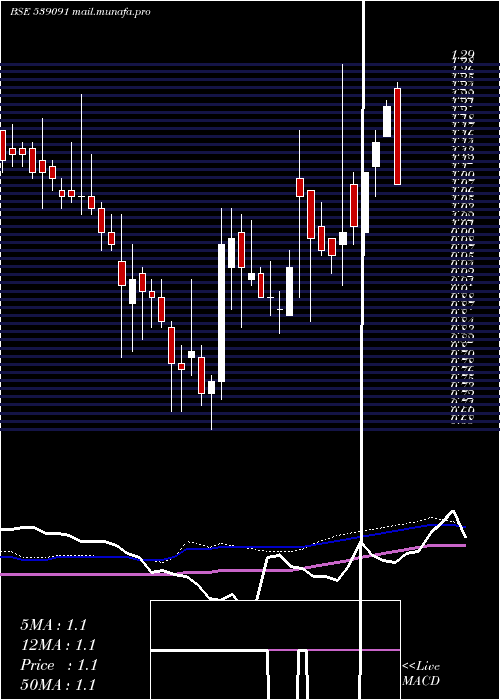The width and height of the screenshot is (500, 700).
Task: Click the '50MA : 1.1' legend entry
Action: [58, 684]
